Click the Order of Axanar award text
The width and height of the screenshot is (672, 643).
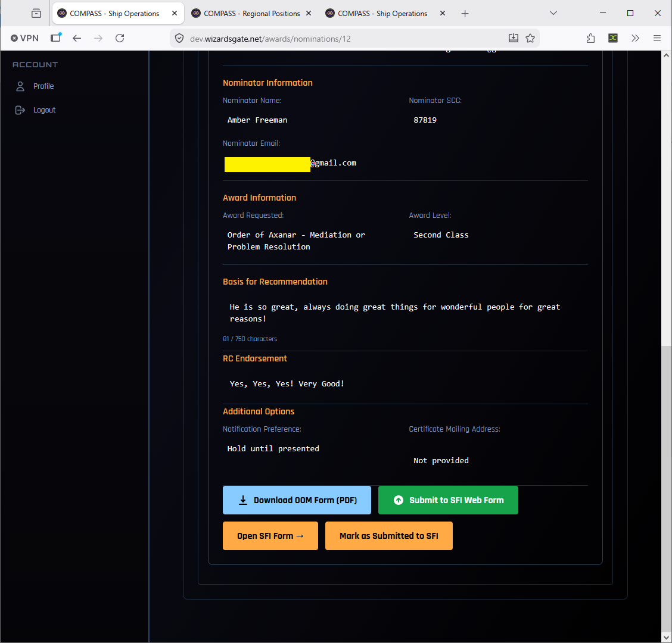(296, 241)
